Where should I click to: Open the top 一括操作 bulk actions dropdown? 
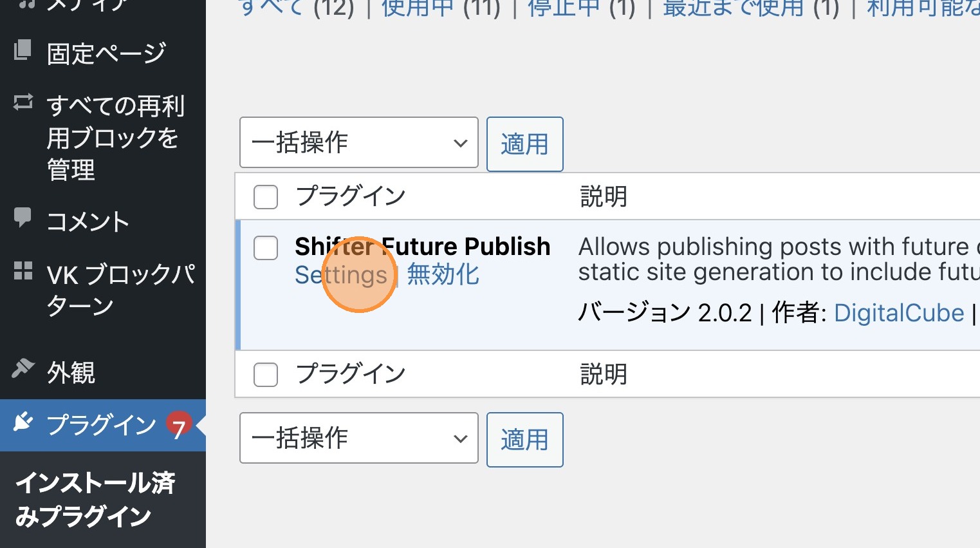coord(358,142)
